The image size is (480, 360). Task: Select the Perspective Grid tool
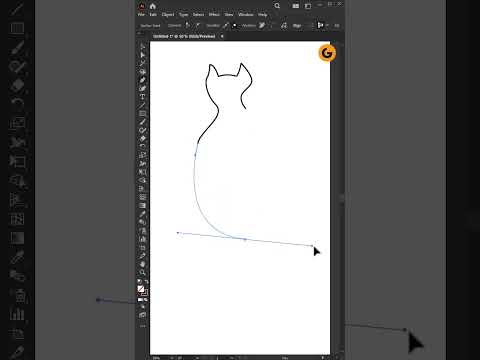143,189
